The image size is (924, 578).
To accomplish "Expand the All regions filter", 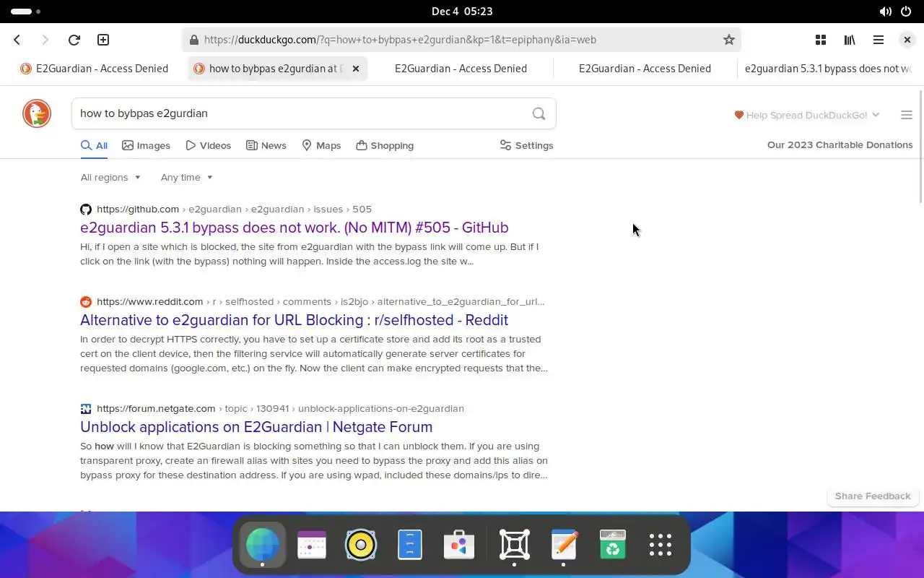I will [x=110, y=178].
